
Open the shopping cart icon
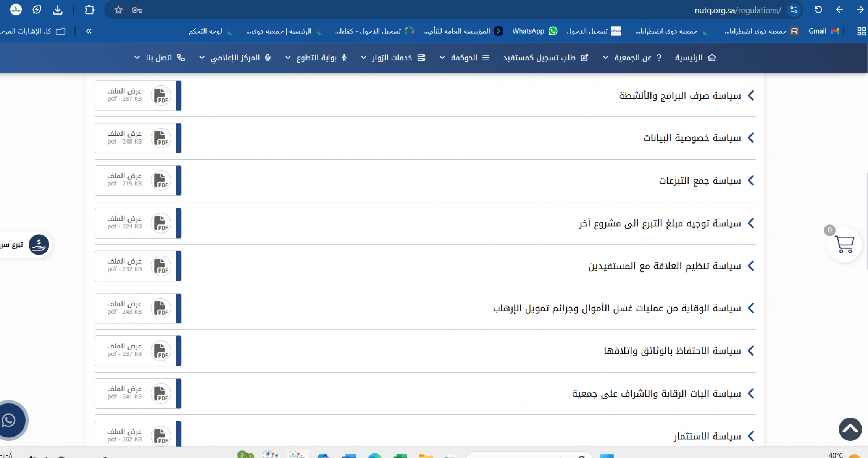[844, 244]
